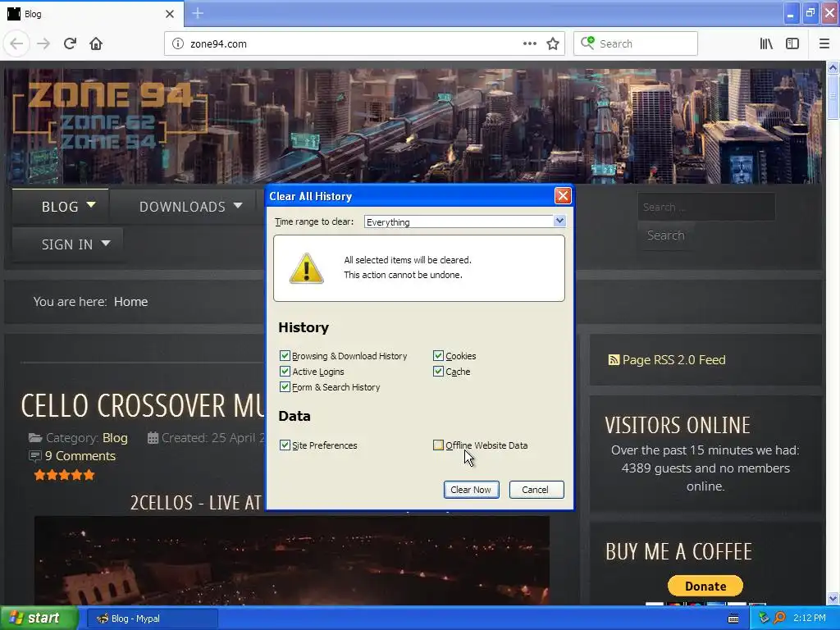Close the Blog tab
This screenshot has height=630, width=840.
pyautogui.click(x=169, y=14)
